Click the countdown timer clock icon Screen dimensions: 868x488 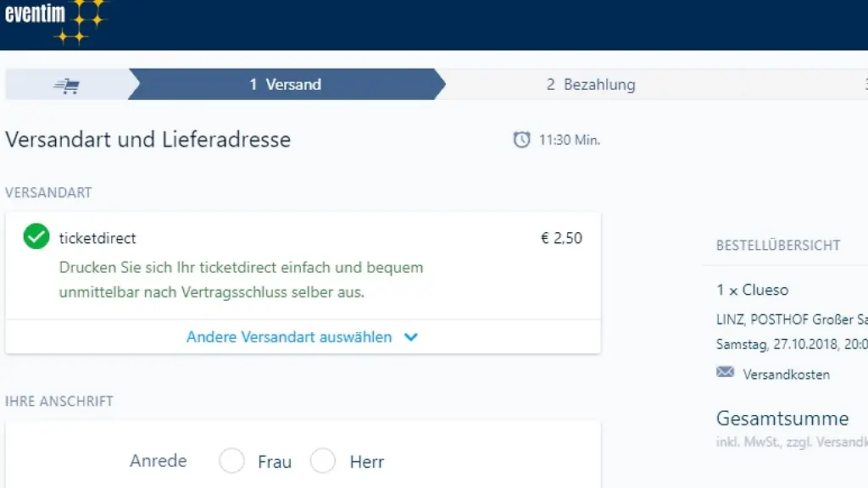[522, 140]
